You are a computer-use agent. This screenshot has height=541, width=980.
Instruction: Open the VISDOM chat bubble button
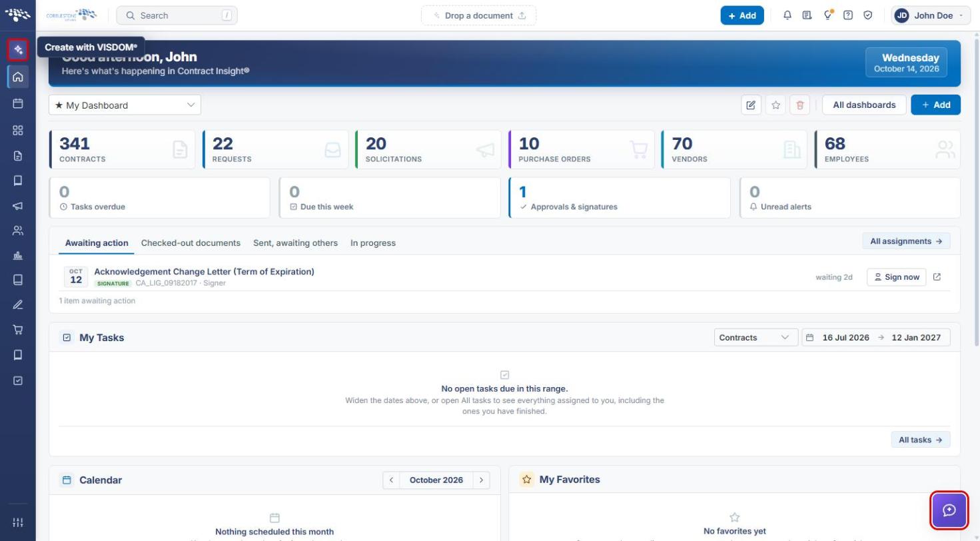949,510
